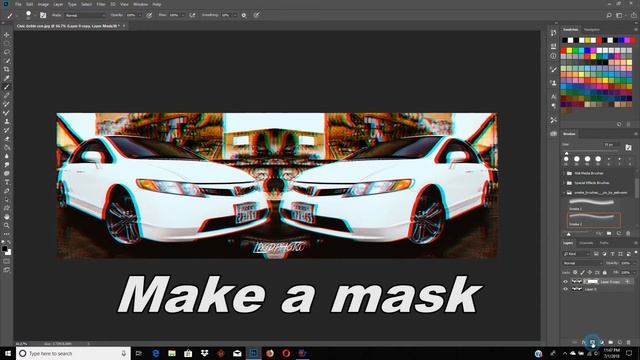Lock transparent pixels icon in Layers
Screen dimensions: 640x360
[x=575, y=272]
